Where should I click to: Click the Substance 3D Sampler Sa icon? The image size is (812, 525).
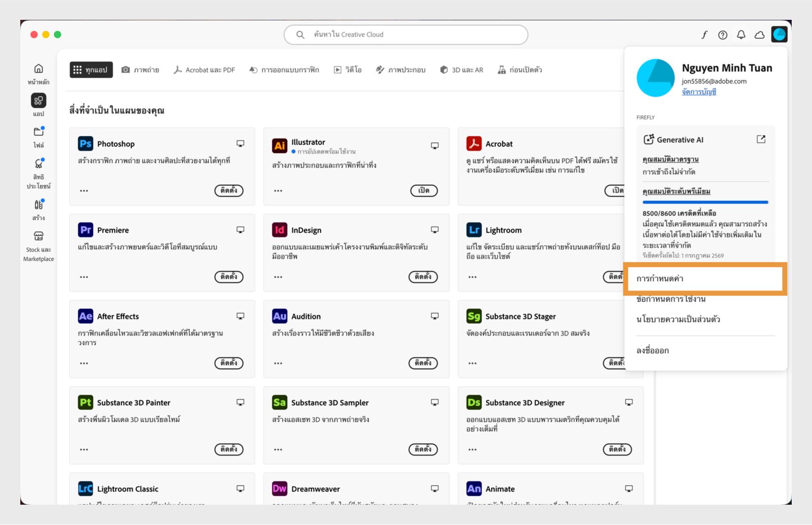coord(280,403)
